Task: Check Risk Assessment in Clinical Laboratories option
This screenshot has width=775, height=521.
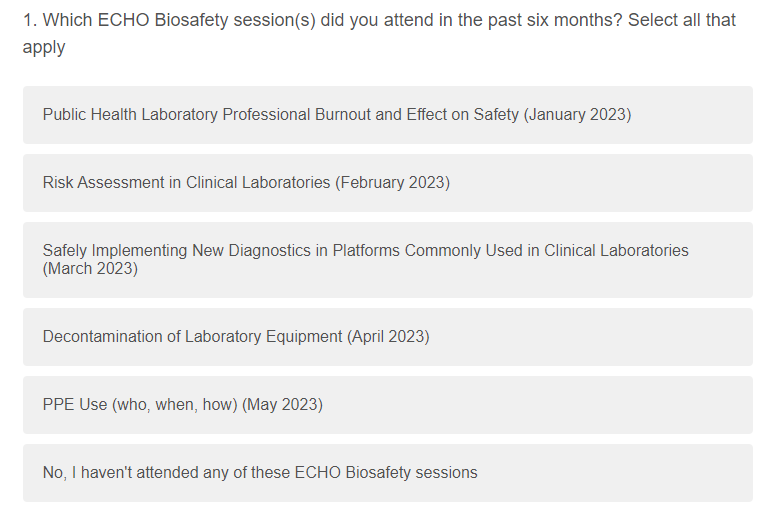Action: 246,183
